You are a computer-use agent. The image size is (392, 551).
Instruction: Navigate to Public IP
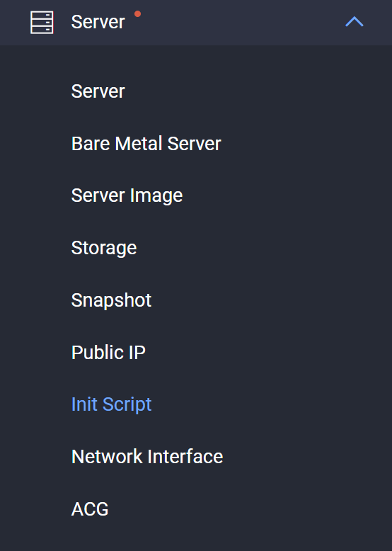[x=108, y=353]
